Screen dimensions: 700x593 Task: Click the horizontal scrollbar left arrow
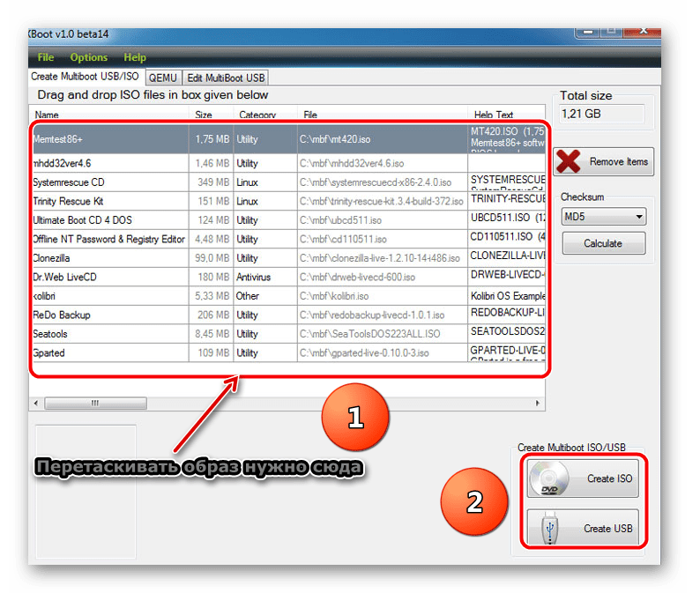[x=36, y=404]
